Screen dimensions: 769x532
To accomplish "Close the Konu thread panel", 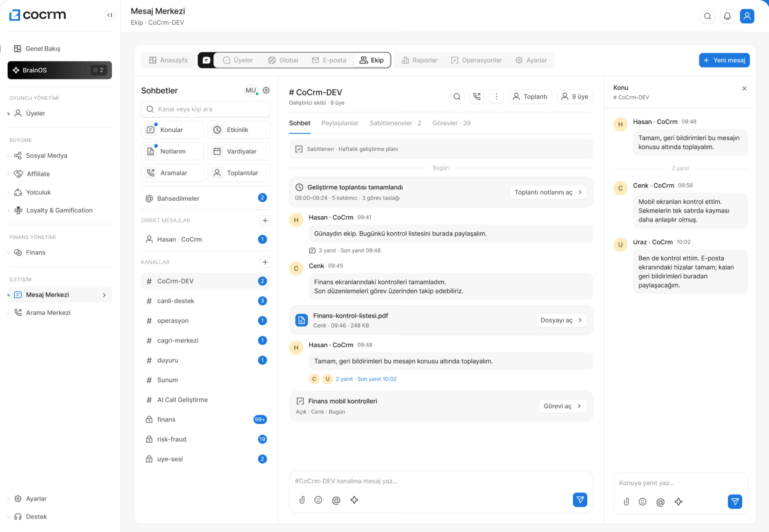I will pyautogui.click(x=744, y=88).
